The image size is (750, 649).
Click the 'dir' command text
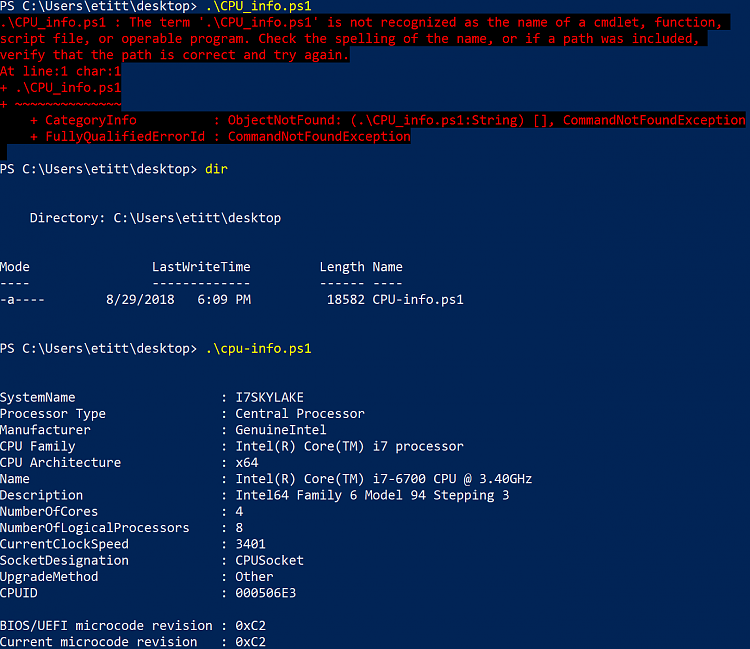217,169
